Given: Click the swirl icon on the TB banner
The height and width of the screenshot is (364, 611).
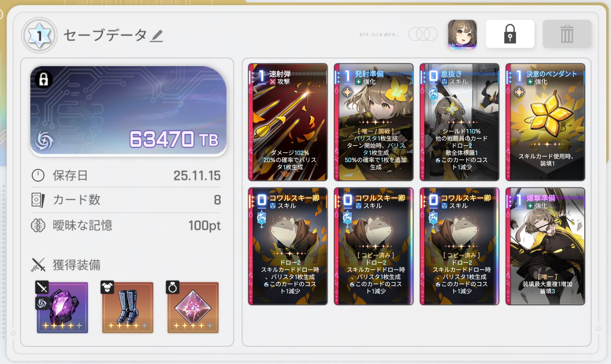Looking at the screenshot, I should coord(44,140).
